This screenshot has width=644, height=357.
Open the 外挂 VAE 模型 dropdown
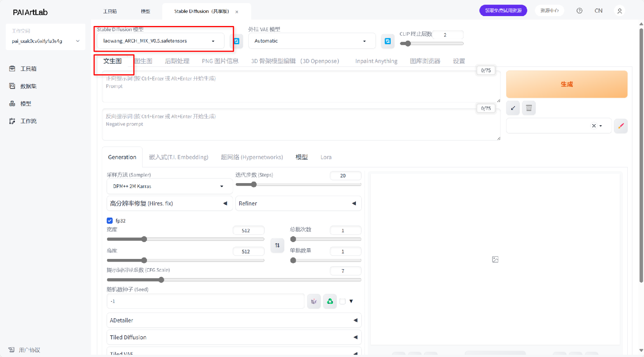click(x=311, y=41)
